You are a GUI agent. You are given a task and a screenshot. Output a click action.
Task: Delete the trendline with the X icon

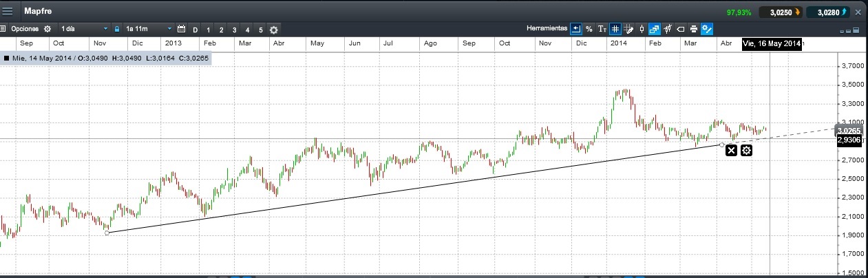click(x=731, y=150)
